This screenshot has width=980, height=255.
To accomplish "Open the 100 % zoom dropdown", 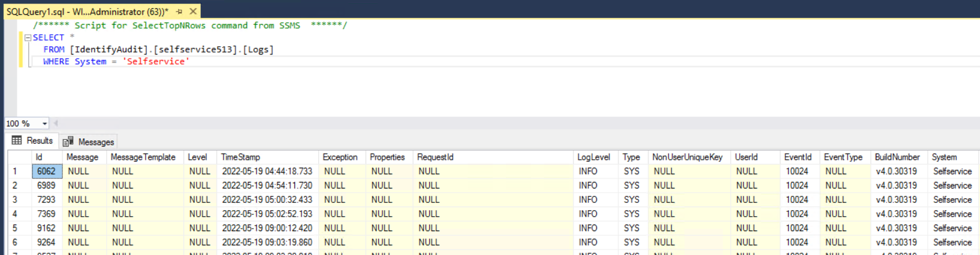I will [44, 124].
